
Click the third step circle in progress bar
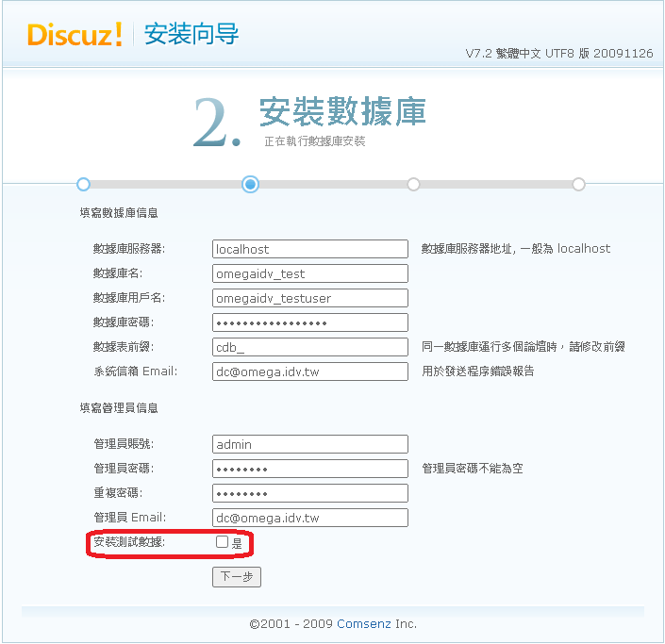(x=413, y=184)
